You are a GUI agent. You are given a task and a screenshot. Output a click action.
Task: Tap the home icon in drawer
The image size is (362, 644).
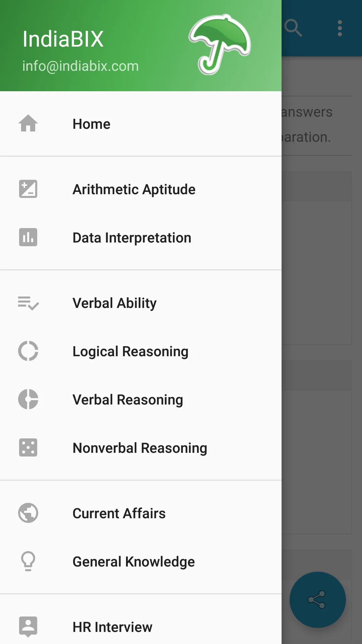coord(28,123)
